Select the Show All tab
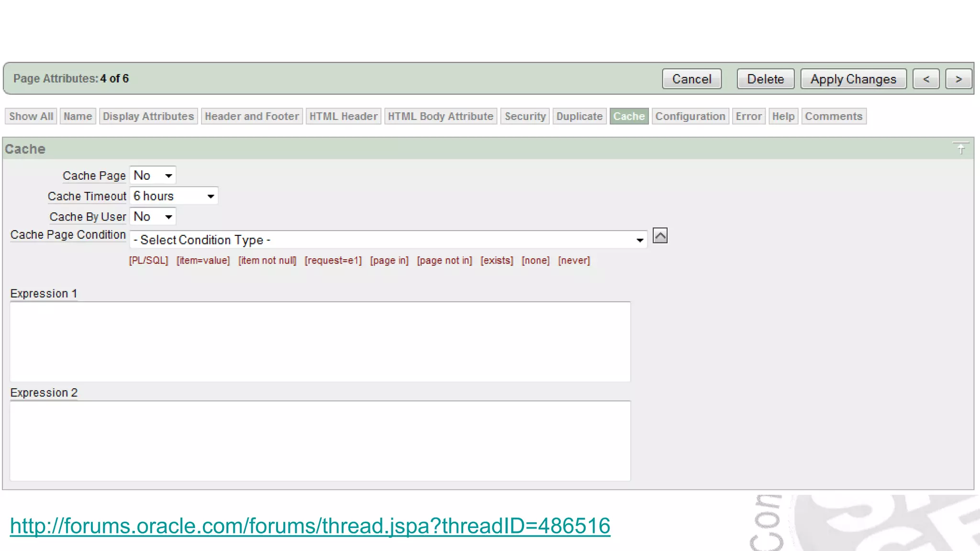This screenshot has width=980, height=551. coord(31,116)
